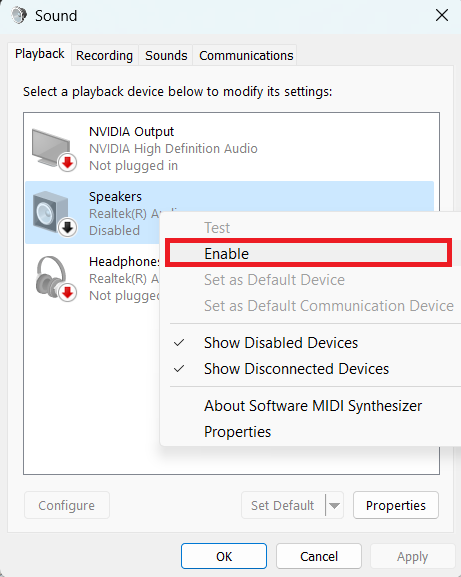Click the Speakers device icon
Image resolution: width=461 pixels, height=577 pixels.
(x=51, y=213)
